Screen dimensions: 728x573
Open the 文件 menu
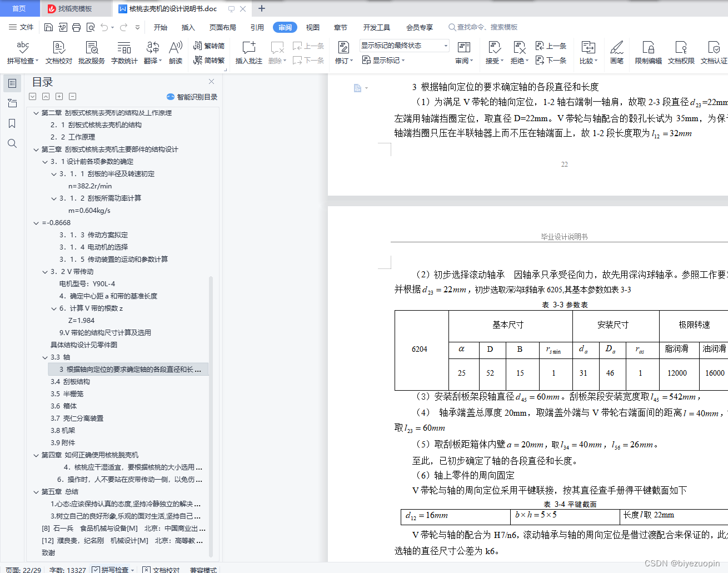(21, 27)
